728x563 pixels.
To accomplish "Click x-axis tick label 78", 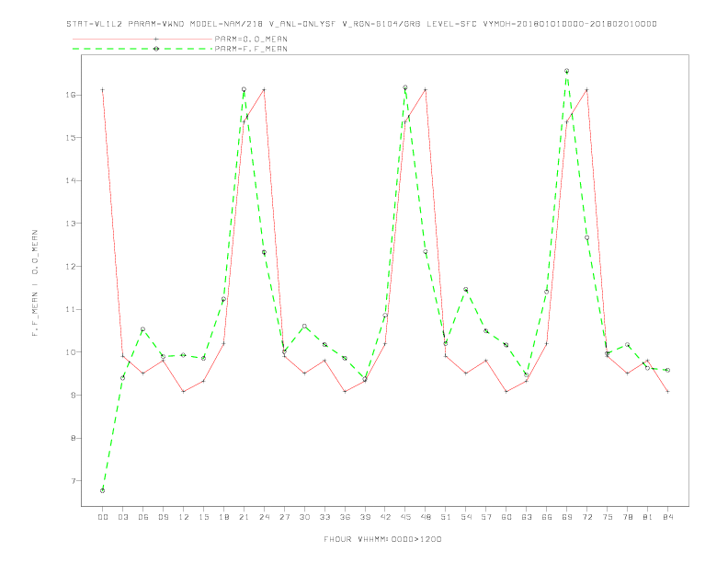I will (x=628, y=517).
